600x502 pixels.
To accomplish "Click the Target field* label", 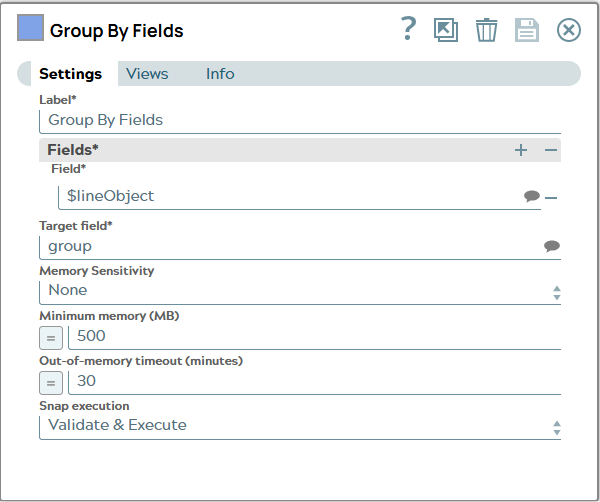I will [76, 226].
